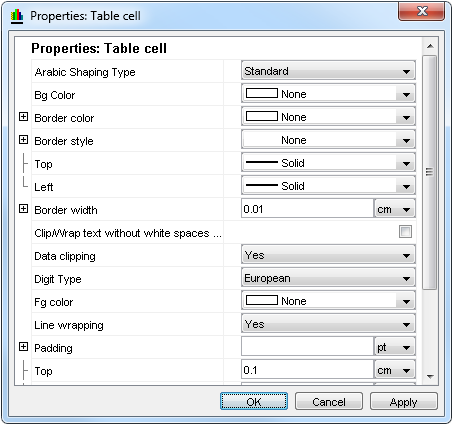The image size is (453, 425).
Task: Expand the Border width property group
Action: pyautogui.click(x=23, y=209)
